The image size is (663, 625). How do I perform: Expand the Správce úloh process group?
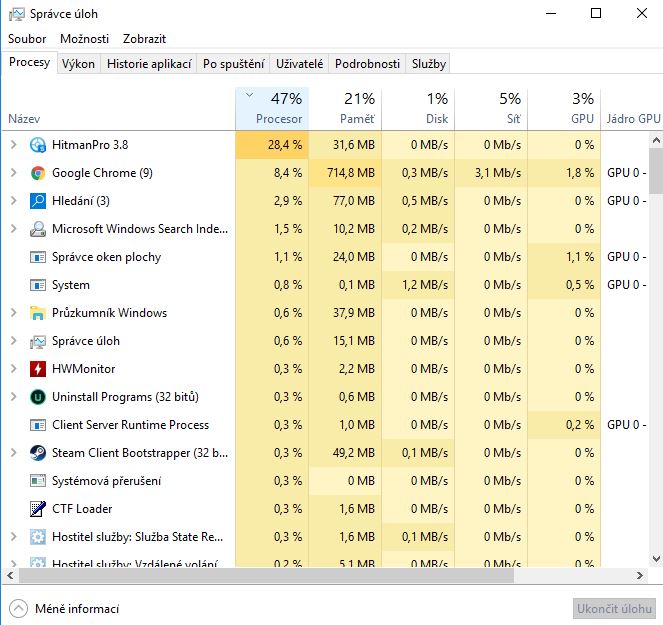tap(14, 341)
